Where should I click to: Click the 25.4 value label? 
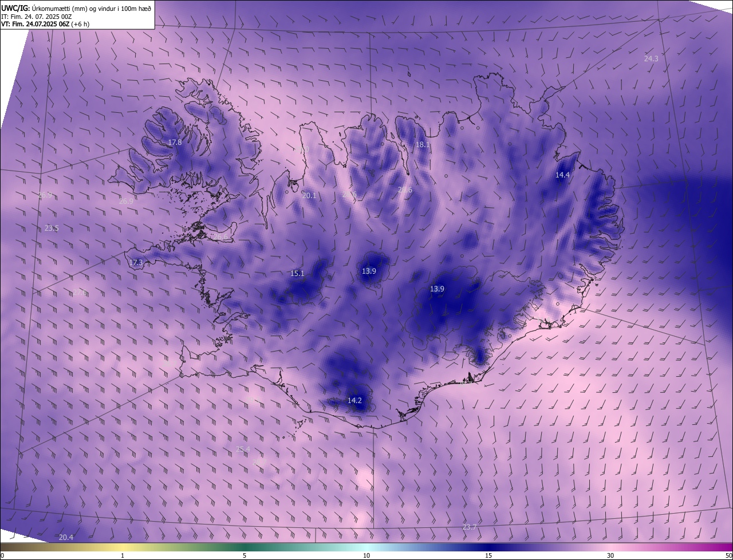(243, 449)
